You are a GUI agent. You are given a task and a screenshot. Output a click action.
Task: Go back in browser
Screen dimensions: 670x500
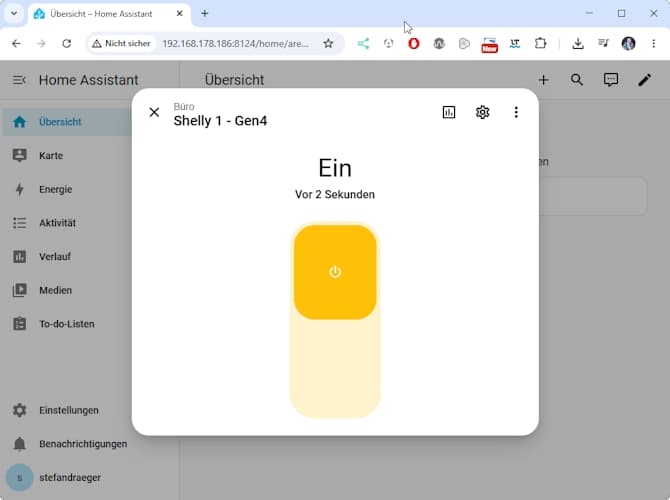coord(16,44)
